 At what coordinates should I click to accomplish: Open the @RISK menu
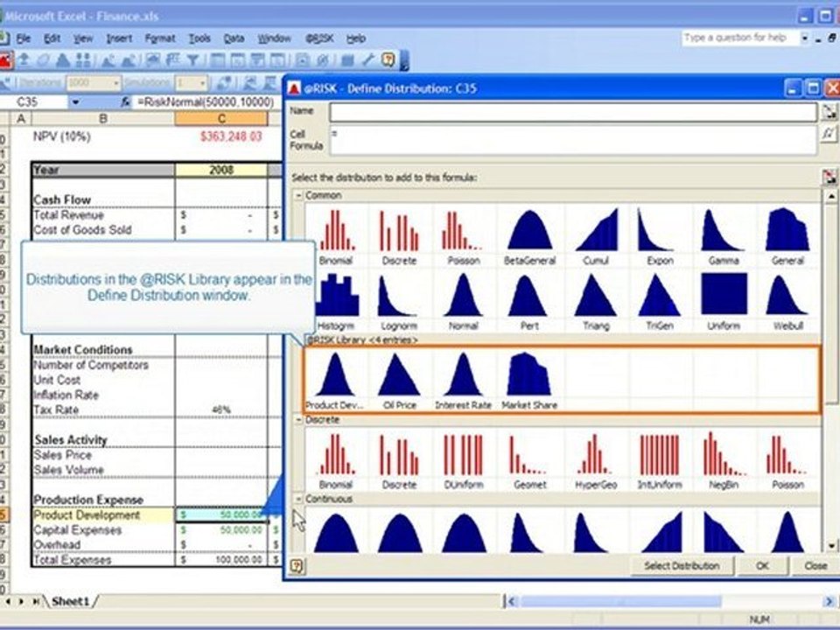[x=319, y=38]
